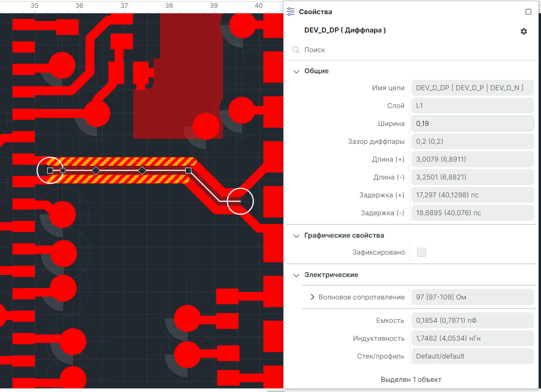Select the left square handle of diffpair
This screenshot has width=541, height=392.
point(50,170)
